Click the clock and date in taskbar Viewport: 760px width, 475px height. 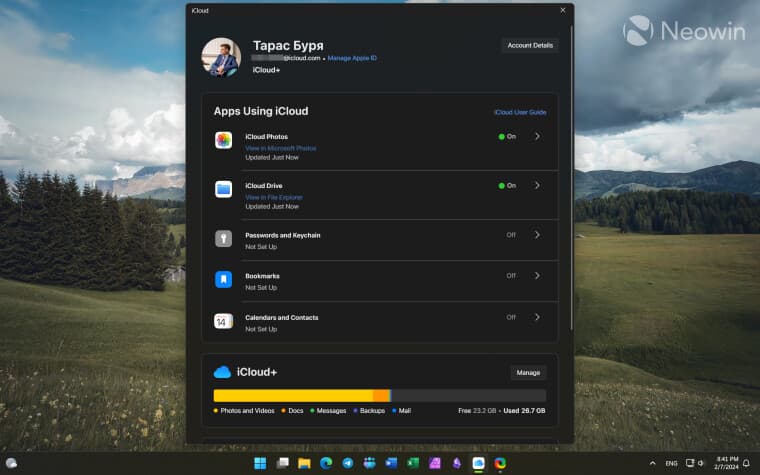[726, 463]
